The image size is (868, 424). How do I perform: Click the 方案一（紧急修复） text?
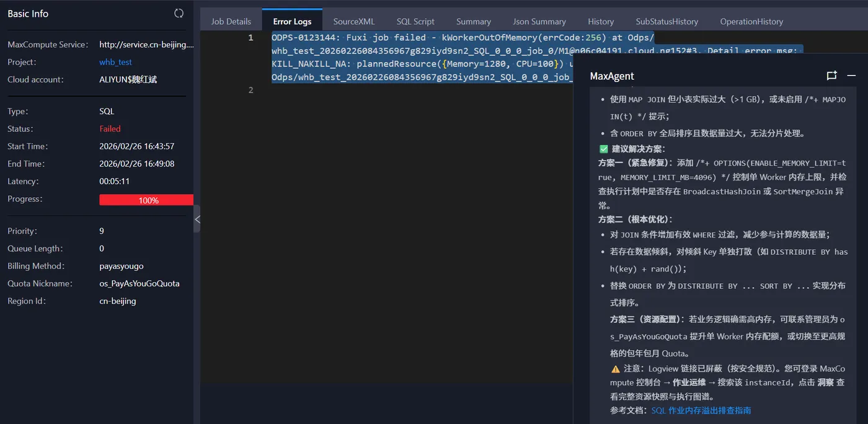pos(635,163)
